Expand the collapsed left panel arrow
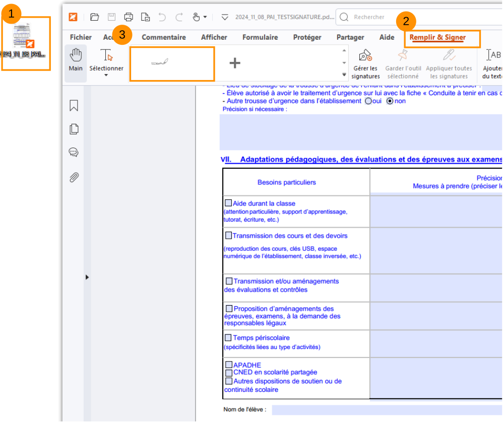This screenshot has width=504, height=423. click(x=87, y=277)
